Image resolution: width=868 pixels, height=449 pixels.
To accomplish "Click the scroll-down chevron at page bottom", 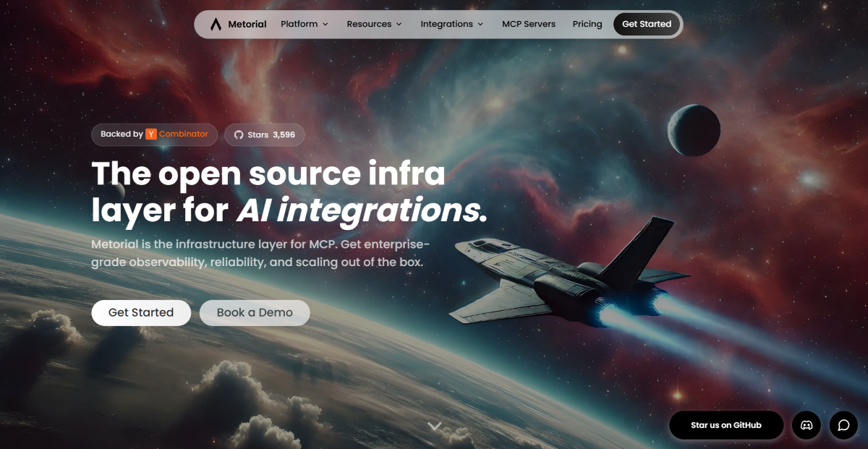I will click(x=434, y=427).
